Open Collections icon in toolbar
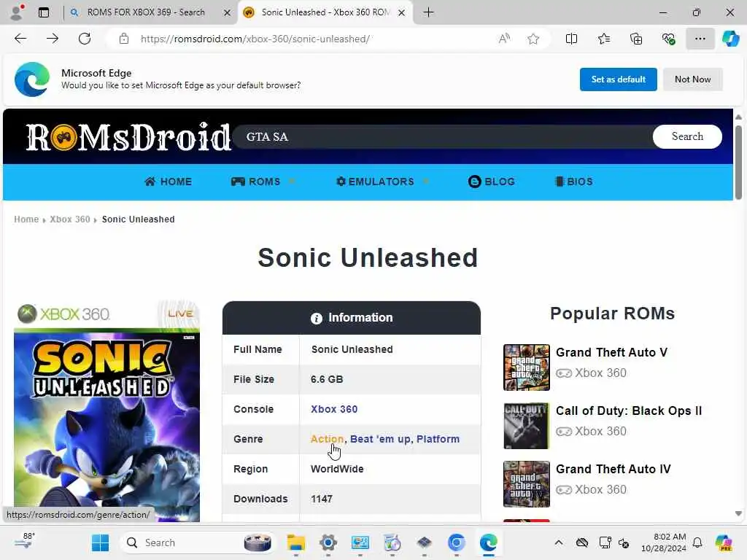 tap(636, 39)
